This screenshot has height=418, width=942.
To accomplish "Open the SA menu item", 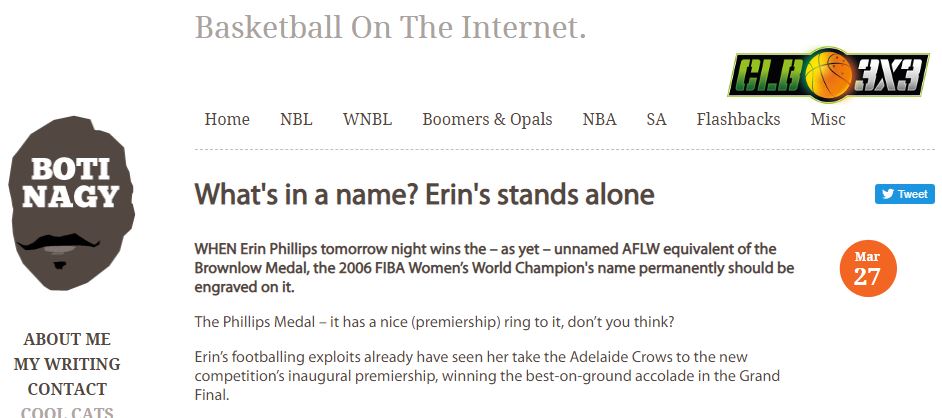I will coord(656,119).
